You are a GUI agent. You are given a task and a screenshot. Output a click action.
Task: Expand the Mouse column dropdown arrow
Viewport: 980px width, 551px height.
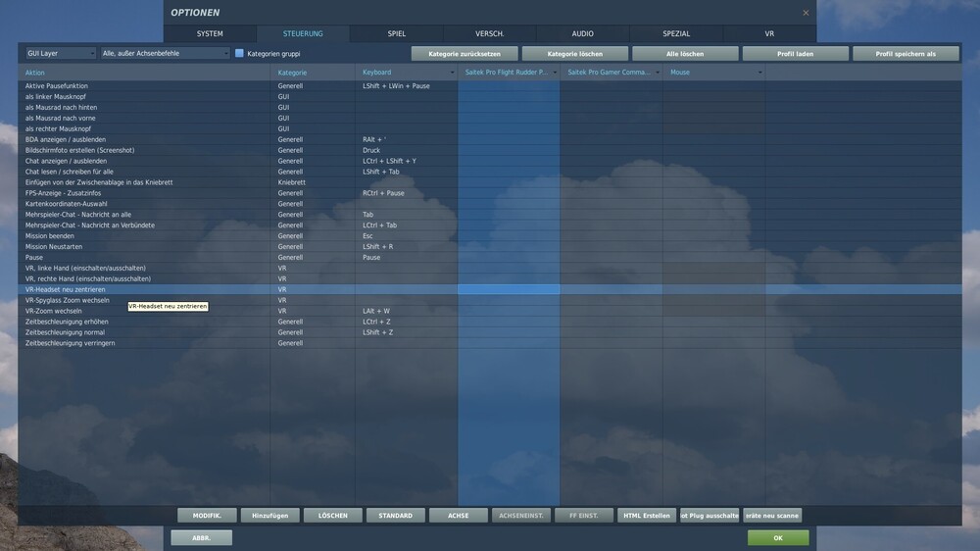pyautogui.click(x=760, y=73)
